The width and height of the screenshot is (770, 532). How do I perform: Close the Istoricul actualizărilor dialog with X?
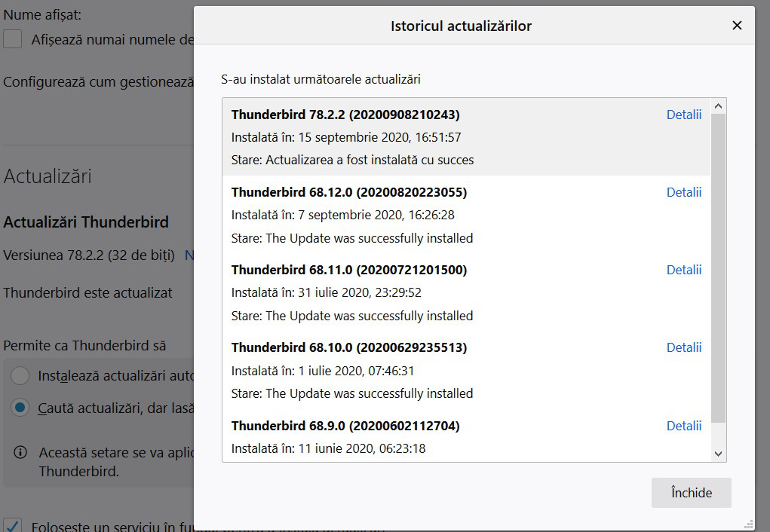(737, 26)
